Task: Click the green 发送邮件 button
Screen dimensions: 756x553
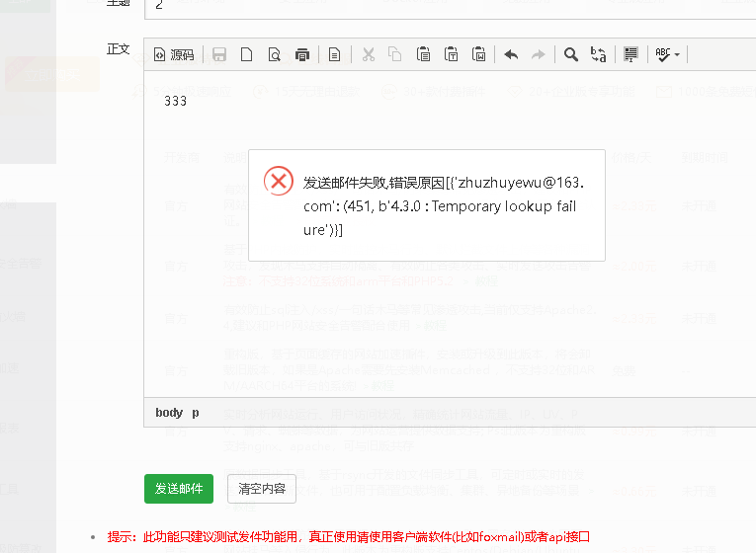Action: pos(179,489)
